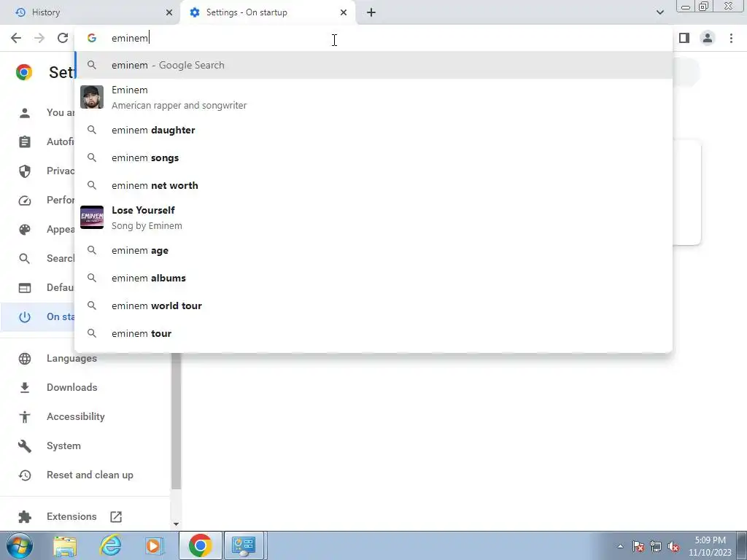
Task: Click the Action Center flag tray icon
Action: pyautogui.click(x=638, y=547)
